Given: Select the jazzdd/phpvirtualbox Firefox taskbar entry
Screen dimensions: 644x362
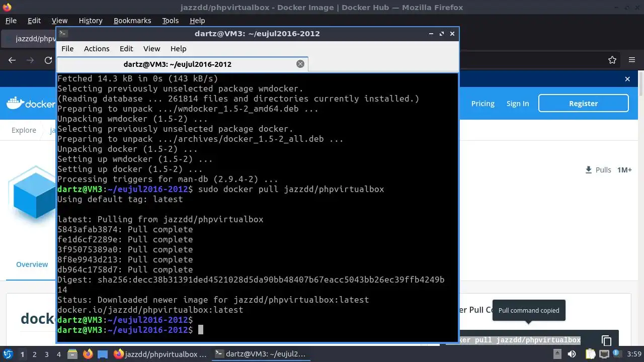Looking at the screenshot, I should [160, 354].
